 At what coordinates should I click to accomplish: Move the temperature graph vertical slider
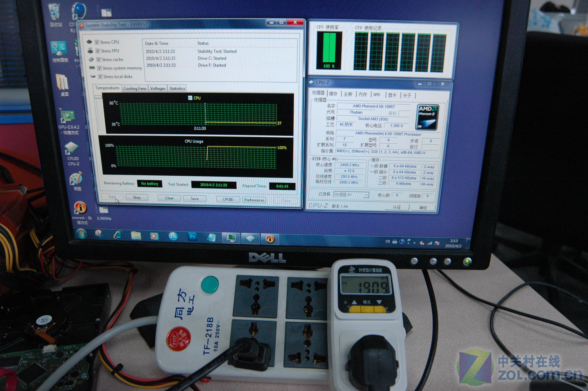[98, 97]
